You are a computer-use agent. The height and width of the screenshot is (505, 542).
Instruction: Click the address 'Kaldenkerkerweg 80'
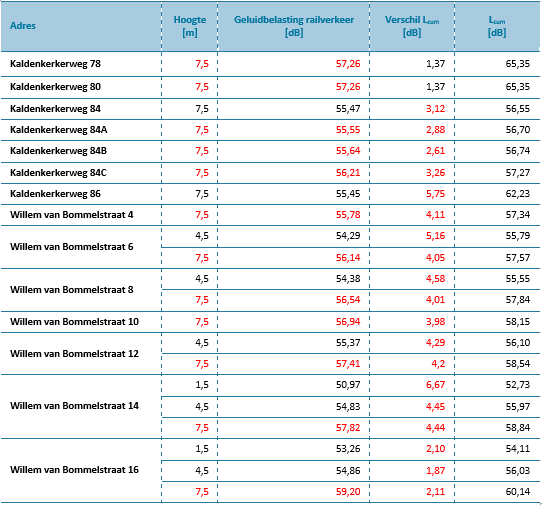click(55, 86)
